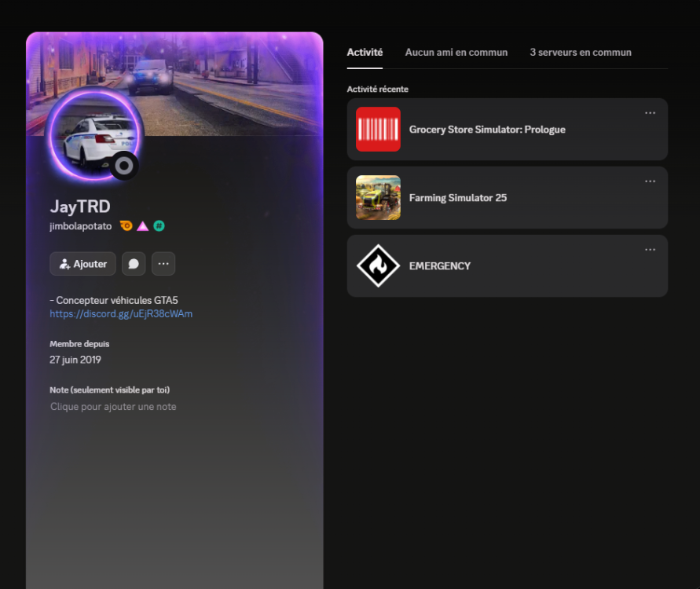The width and height of the screenshot is (700, 589).
Task: Open a message with the chat bubble icon
Action: click(134, 264)
